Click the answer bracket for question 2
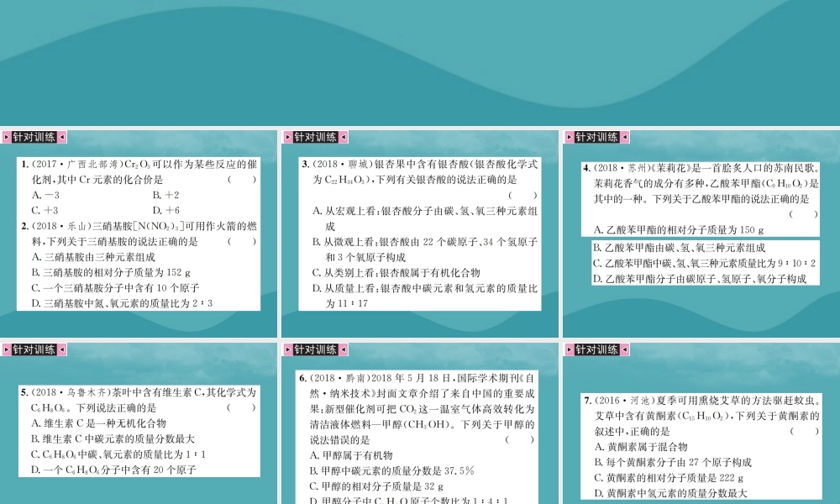Image resolution: width=840 pixels, height=504 pixels. [242, 242]
